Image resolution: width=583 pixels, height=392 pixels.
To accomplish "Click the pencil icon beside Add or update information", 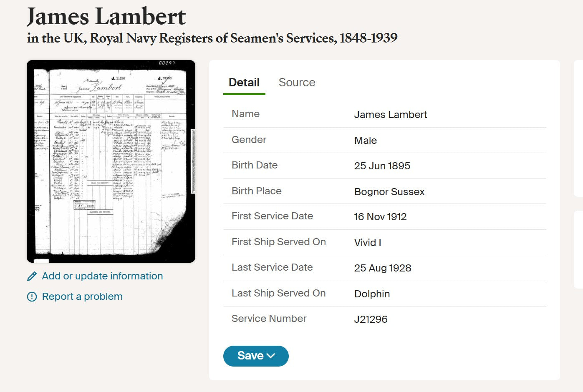I will tap(32, 276).
